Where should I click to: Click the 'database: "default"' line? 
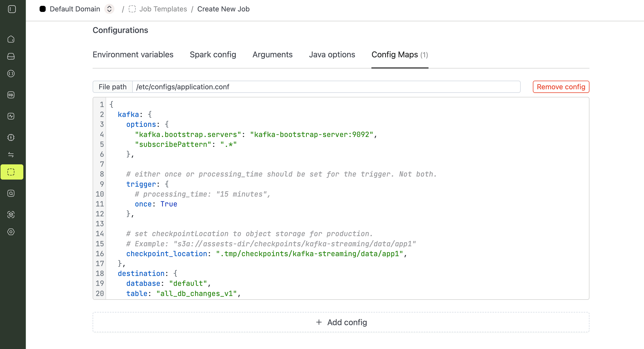coord(169,283)
